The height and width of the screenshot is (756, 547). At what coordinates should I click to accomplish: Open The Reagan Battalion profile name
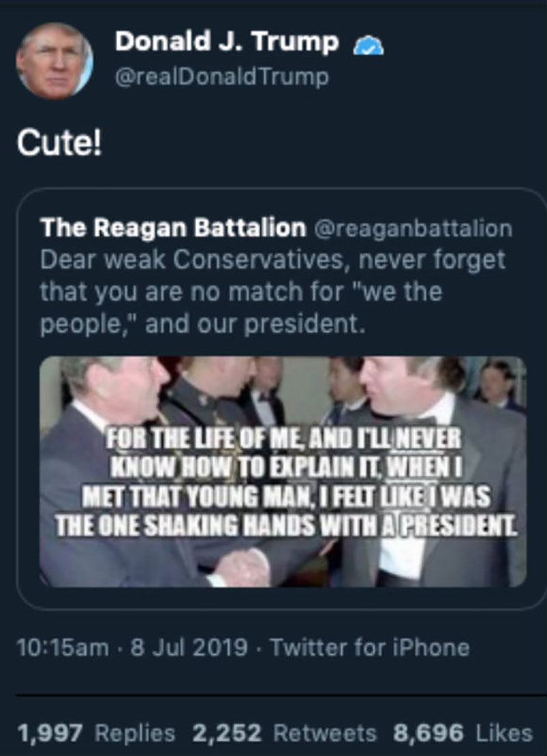pyautogui.click(x=173, y=228)
